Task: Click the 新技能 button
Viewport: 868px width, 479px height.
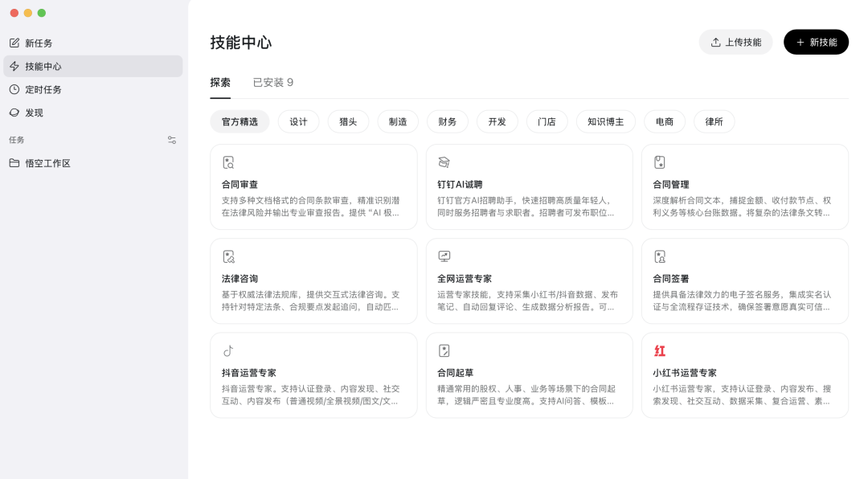Action: [816, 41]
